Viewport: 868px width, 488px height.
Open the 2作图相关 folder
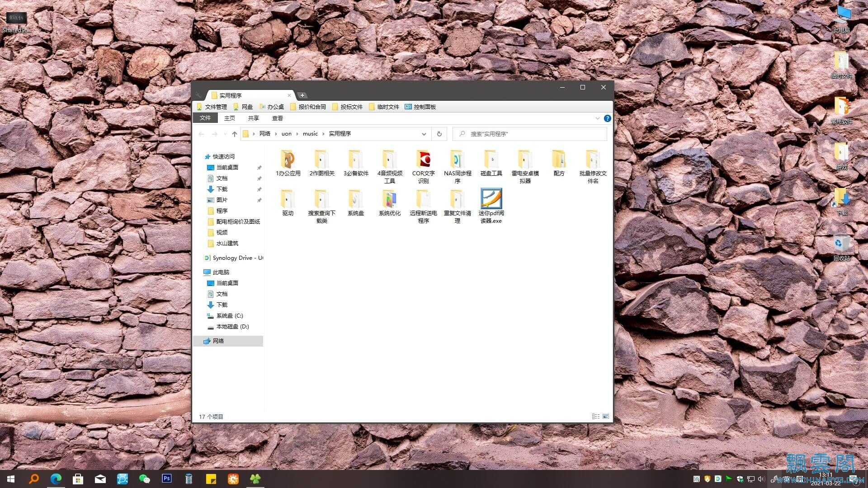[x=322, y=163]
